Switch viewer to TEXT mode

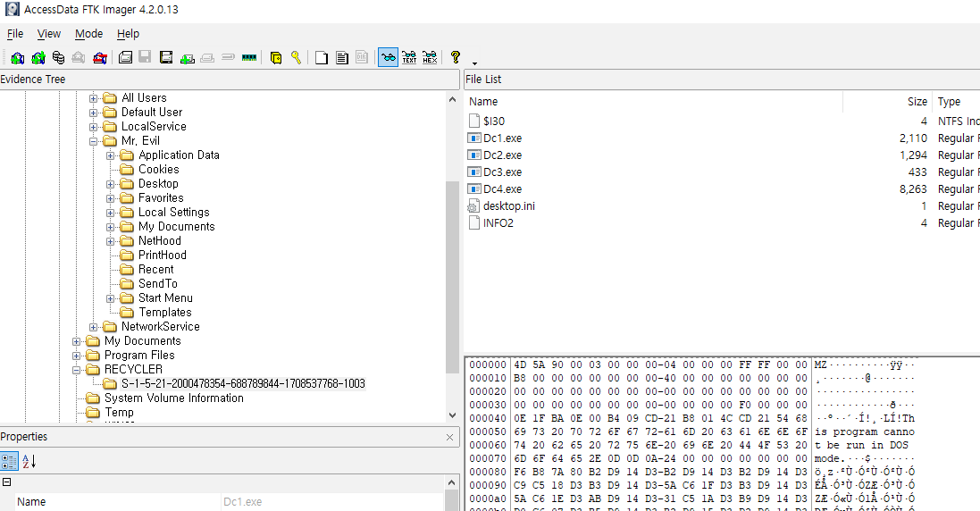pyautogui.click(x=409, y=57)
